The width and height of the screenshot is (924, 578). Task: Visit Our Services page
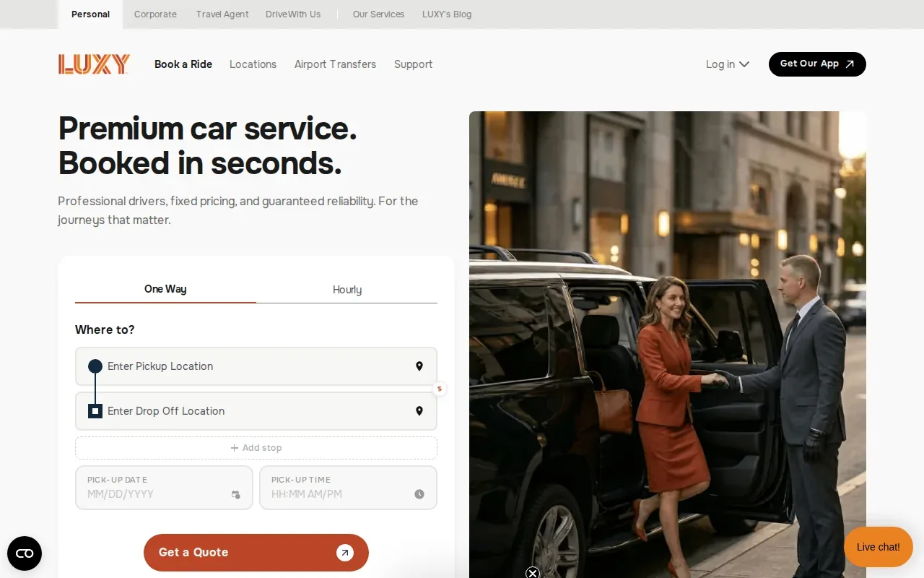click(x=378, y=14)
